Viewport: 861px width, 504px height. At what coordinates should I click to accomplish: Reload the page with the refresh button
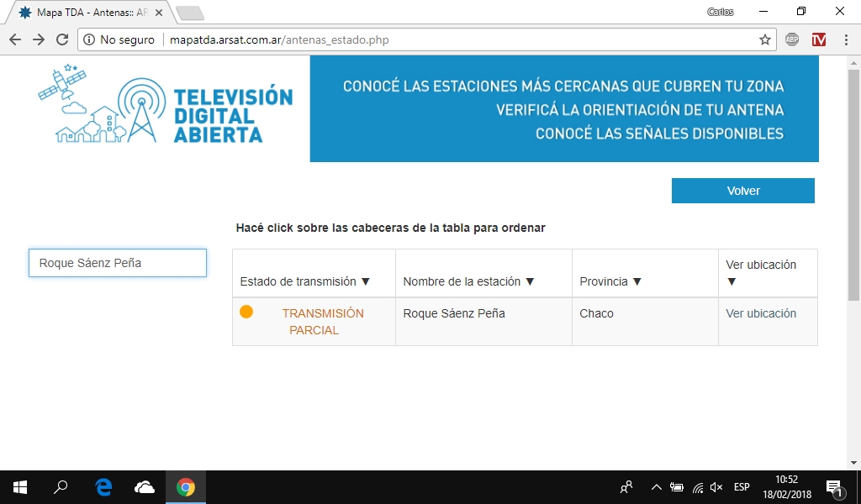tap(61, 39)
